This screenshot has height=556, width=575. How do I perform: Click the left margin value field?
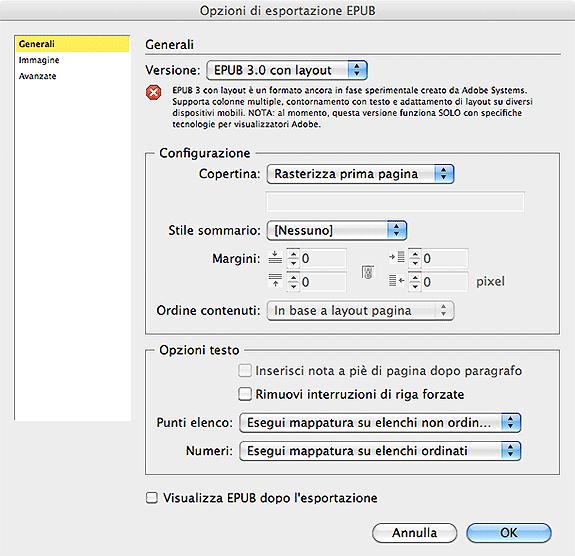[x=444, y=258]
